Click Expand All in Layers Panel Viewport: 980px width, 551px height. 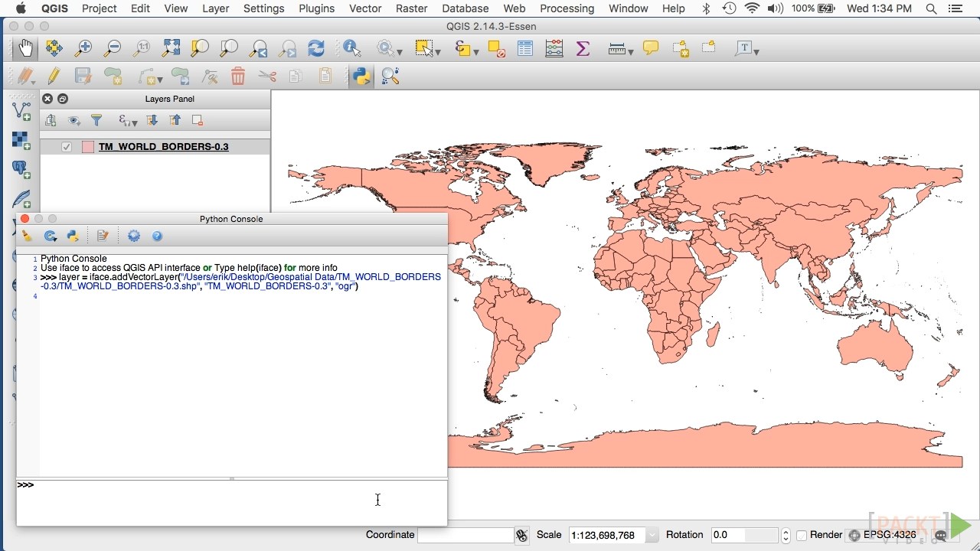tap(152, 120)
